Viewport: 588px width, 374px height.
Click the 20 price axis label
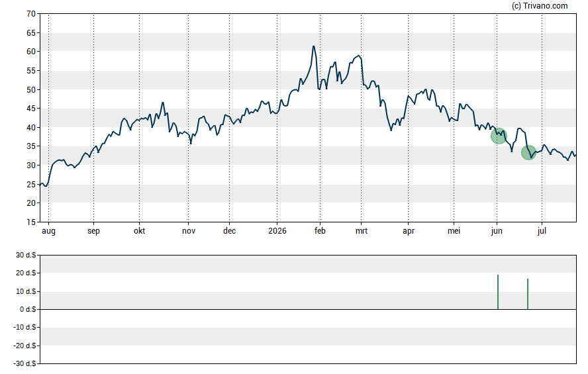(x=31, y=203)
